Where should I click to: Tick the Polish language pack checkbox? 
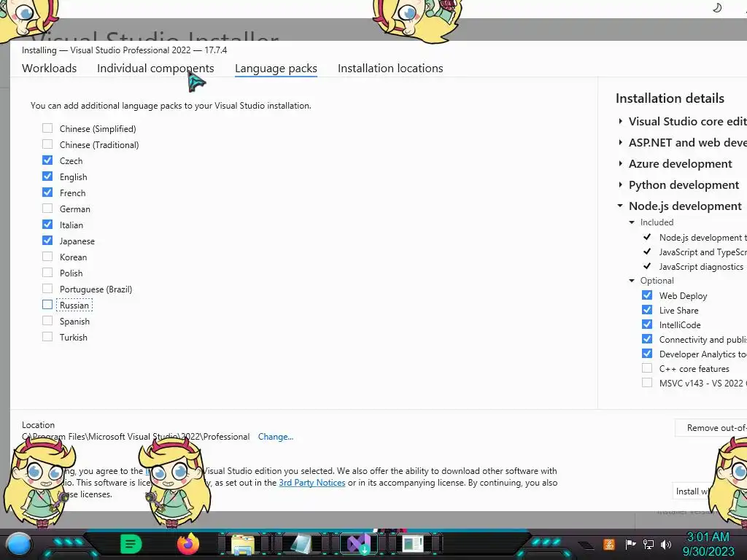pos(47,273)
